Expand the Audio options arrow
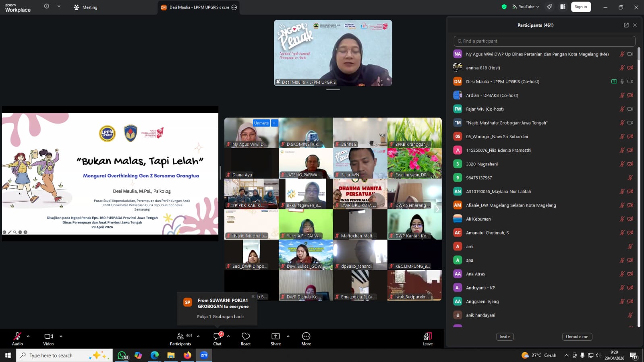Viewport: 644px width, 362px height. pos(28,336)
